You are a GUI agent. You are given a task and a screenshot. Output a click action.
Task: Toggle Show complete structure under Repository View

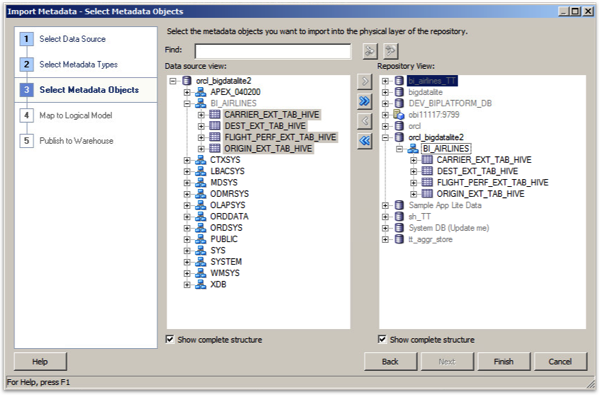point(382,339)
